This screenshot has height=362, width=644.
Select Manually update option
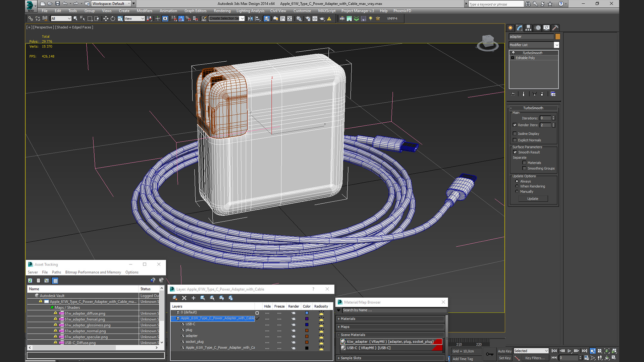pyautogui.click(x=517, y=192)
